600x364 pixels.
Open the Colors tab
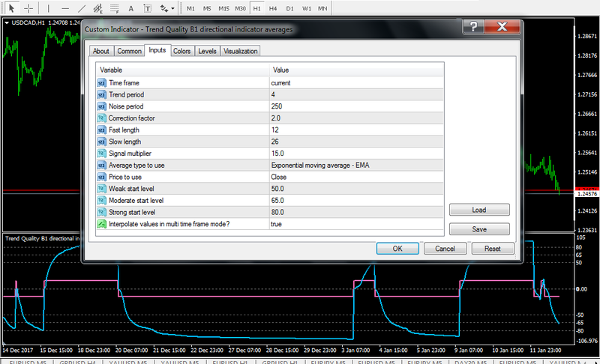click(181, 51)
